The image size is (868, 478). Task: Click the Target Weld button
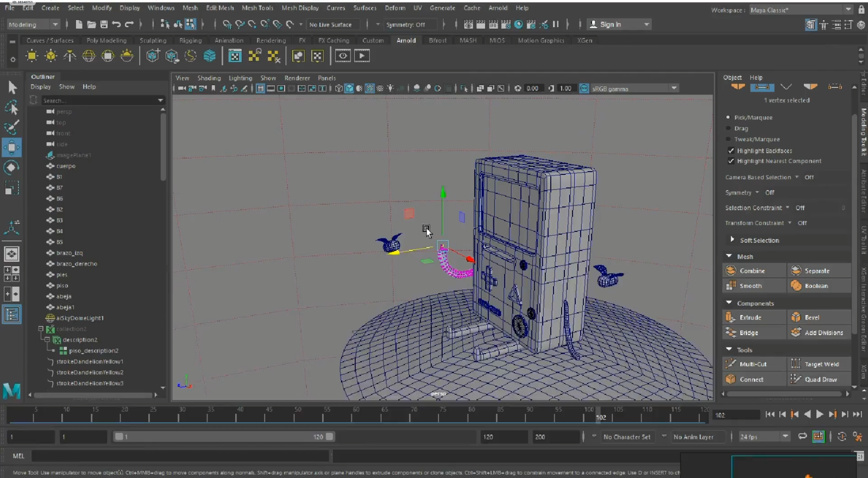(x=819, y=364)
